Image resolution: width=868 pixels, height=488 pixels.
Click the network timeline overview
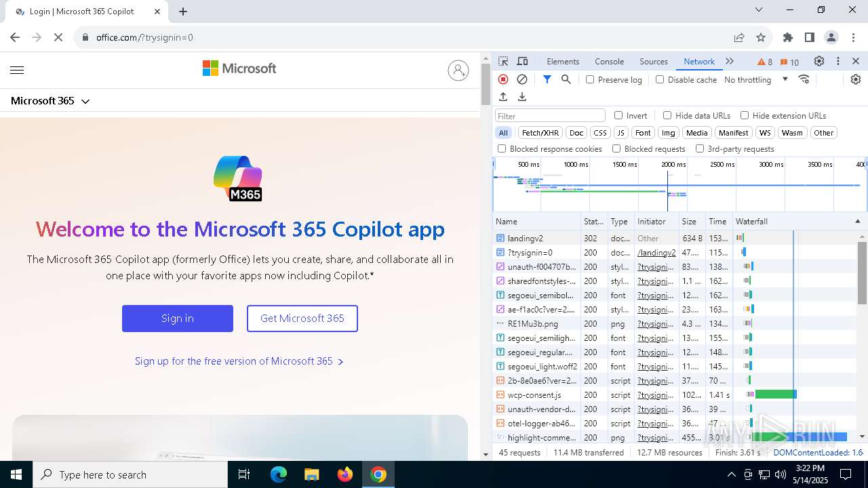pyautogui.click(x=679, y=184)
